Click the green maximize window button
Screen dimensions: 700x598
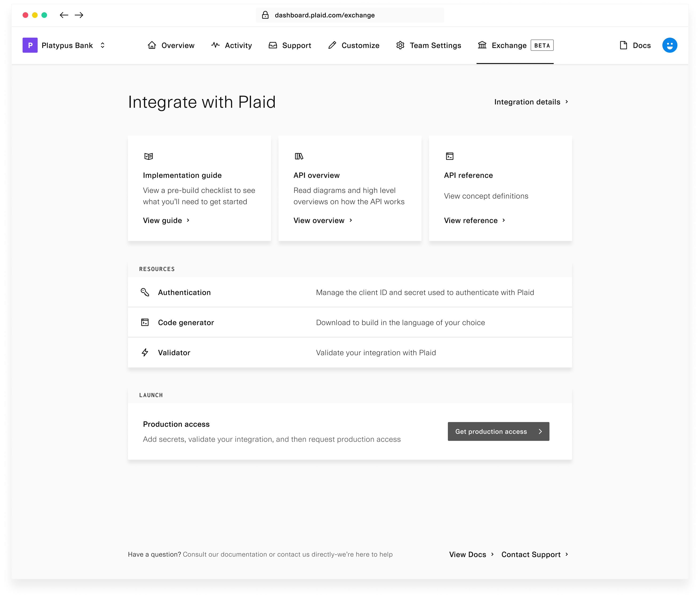(x=44, y=15)
